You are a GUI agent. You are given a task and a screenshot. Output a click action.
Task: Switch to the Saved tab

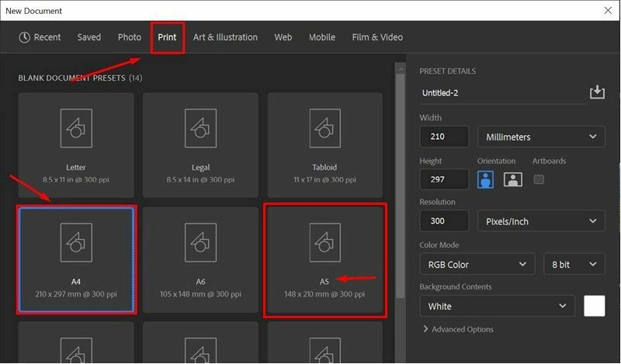(89, 37)
